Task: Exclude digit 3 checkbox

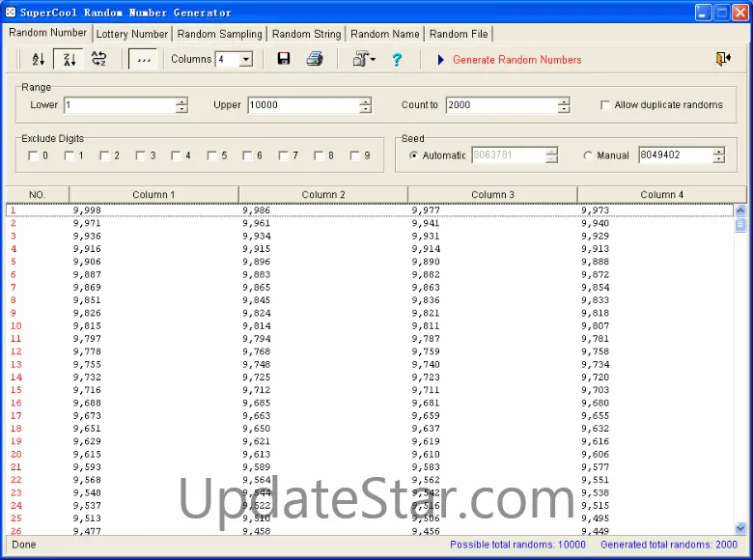Action: click(x=140, y=155)
